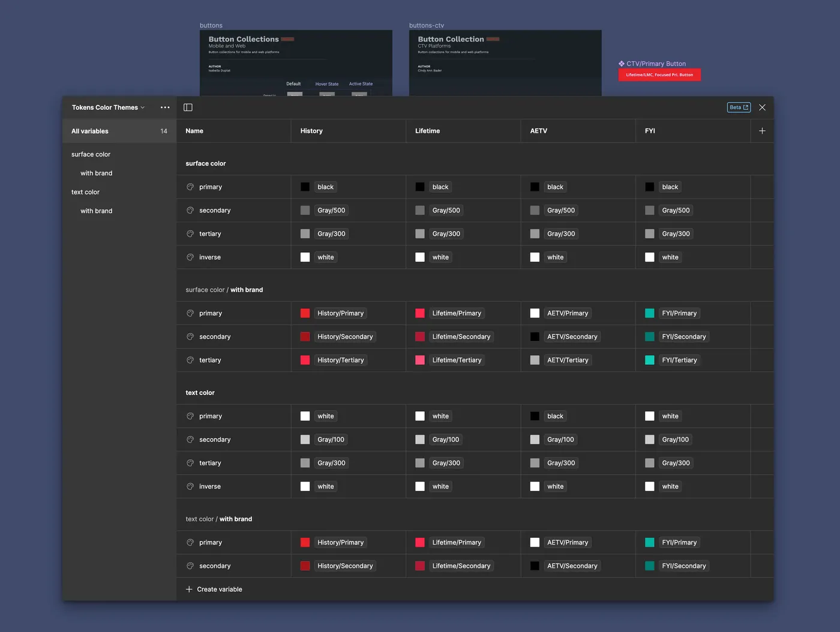Image resolution: width=840 pixels, height=632 pixels.
Task: Click color icon of surface with brand tertiary
Action: point(190,360)
